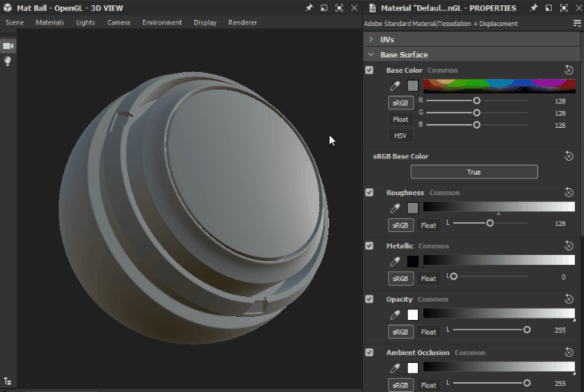Switch Base Color to HSV mode

401,136
